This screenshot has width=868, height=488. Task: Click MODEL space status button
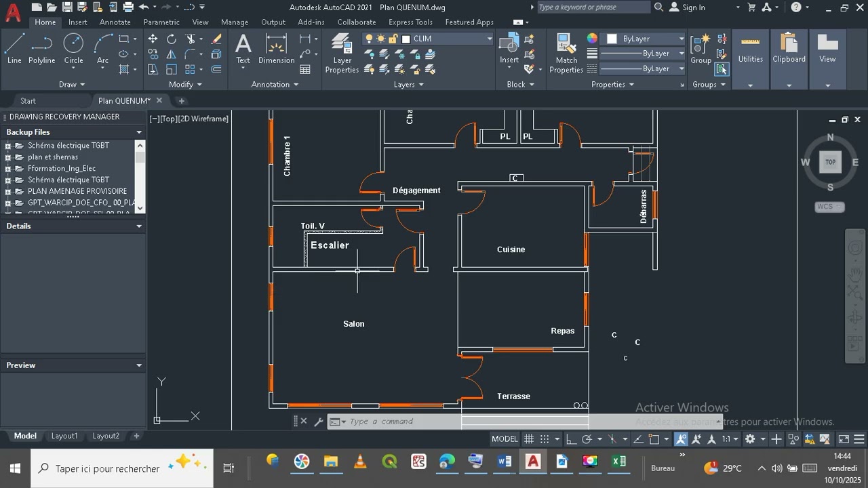click(x=505, y=439)
